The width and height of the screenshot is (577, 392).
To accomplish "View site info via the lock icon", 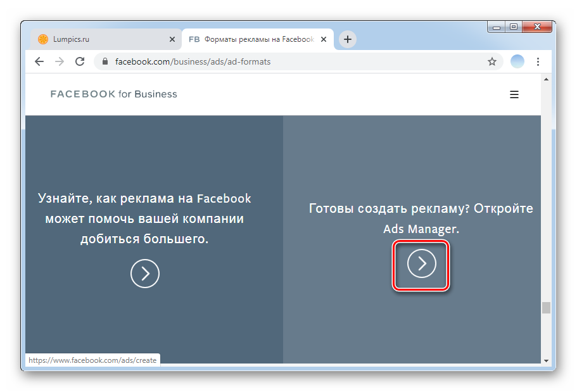I will pyautogui.click(x=105, y=62).
